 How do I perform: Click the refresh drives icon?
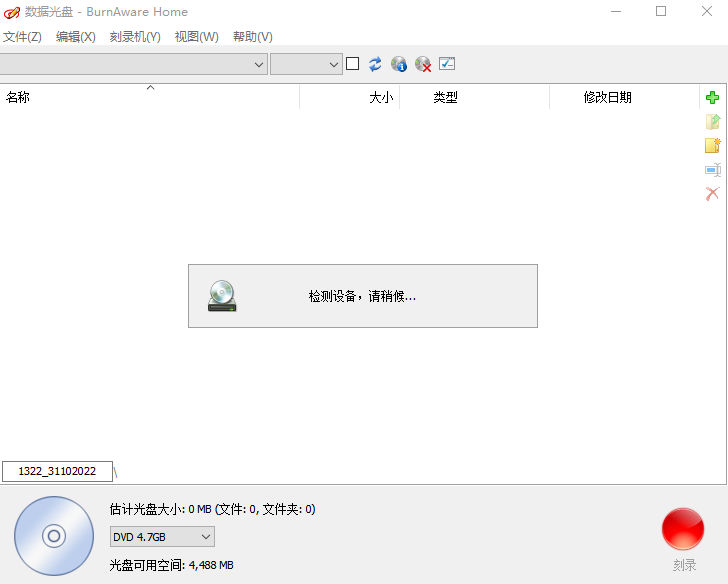coord(375,64)
